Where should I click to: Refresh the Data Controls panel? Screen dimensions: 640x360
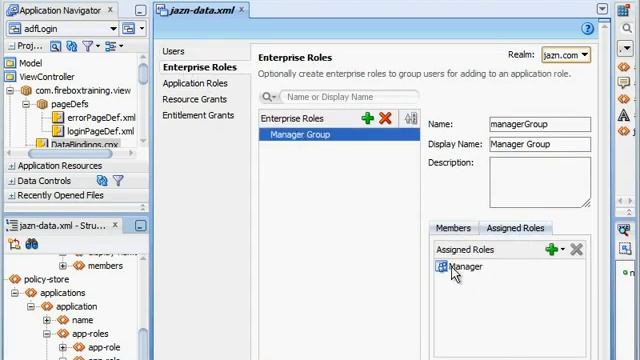[102, 180]
